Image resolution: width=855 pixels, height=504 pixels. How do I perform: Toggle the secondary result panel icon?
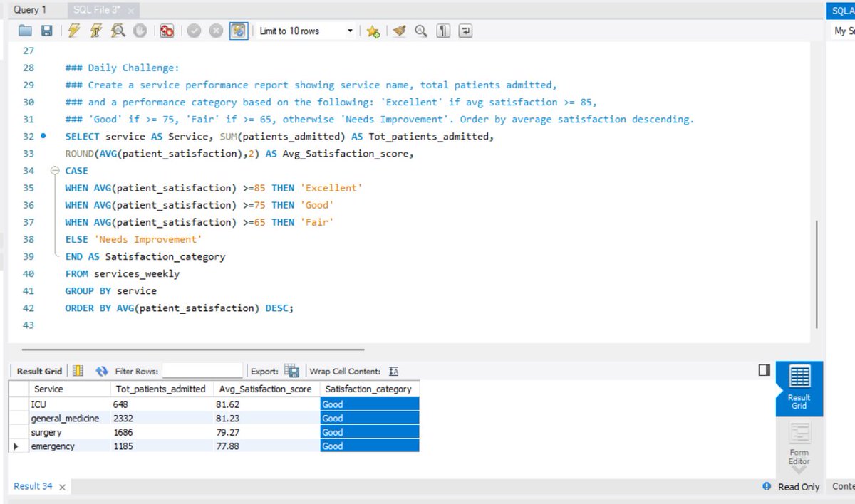[x=765, y=370]
